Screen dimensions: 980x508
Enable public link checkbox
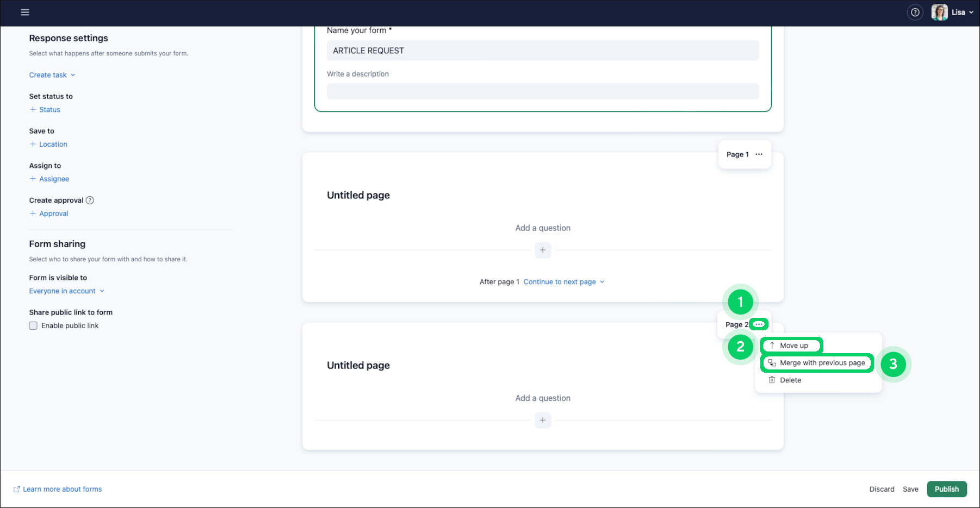[33, 325]
